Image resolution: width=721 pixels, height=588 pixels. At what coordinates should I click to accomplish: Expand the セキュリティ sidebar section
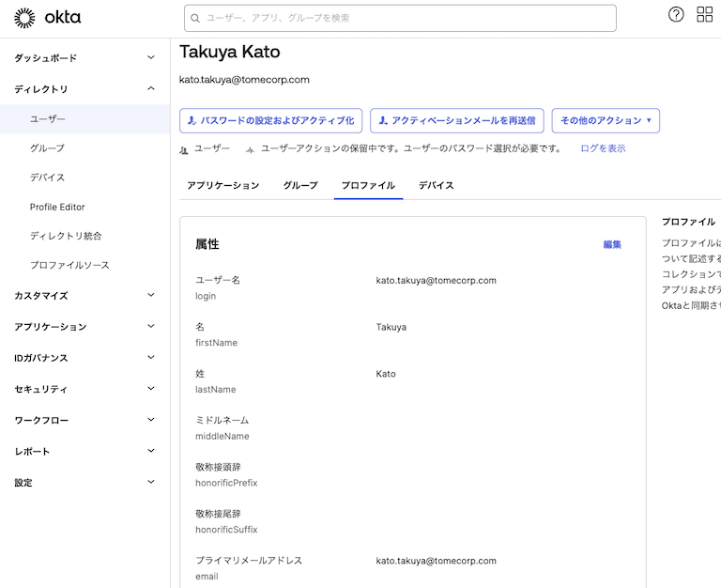(84, 389)
